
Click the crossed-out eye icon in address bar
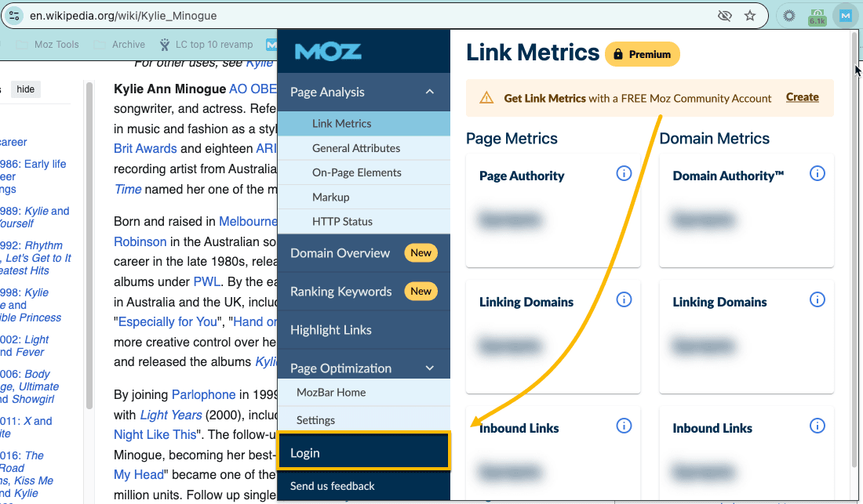[724, 16]
